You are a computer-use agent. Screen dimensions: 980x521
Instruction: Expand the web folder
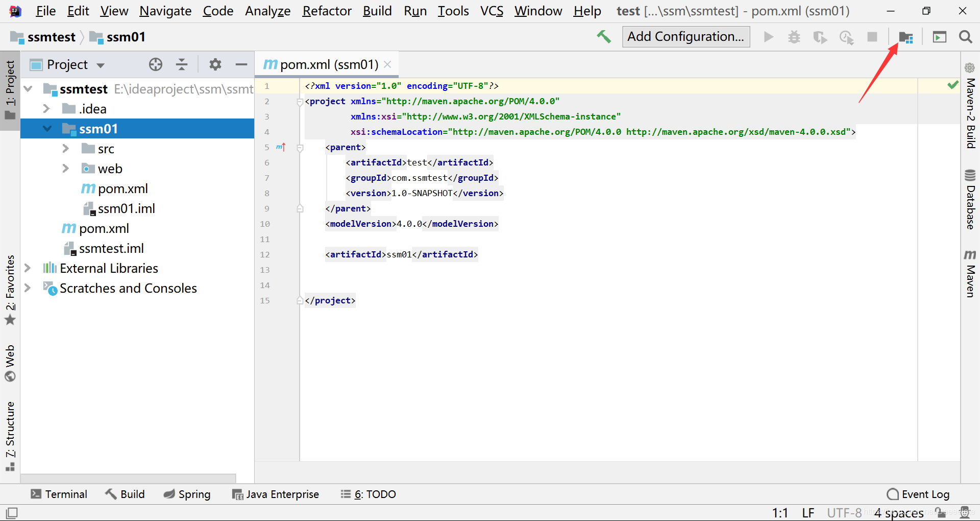pos(65,169)
